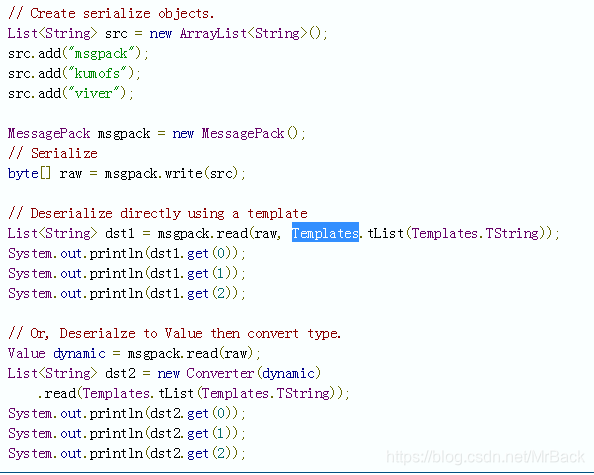Click the comment "// Create serialize objects."
The image size is (594, 475).
(111, 14)
